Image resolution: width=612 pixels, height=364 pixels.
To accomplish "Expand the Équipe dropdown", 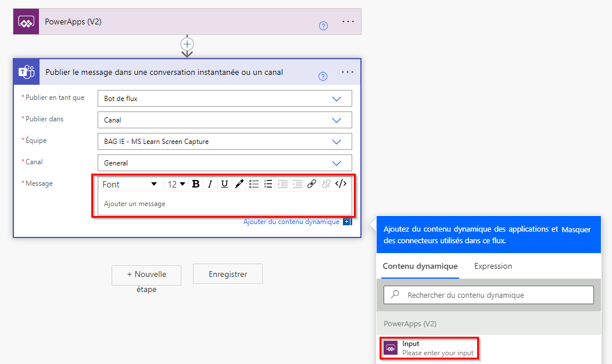I will (337, 142).
